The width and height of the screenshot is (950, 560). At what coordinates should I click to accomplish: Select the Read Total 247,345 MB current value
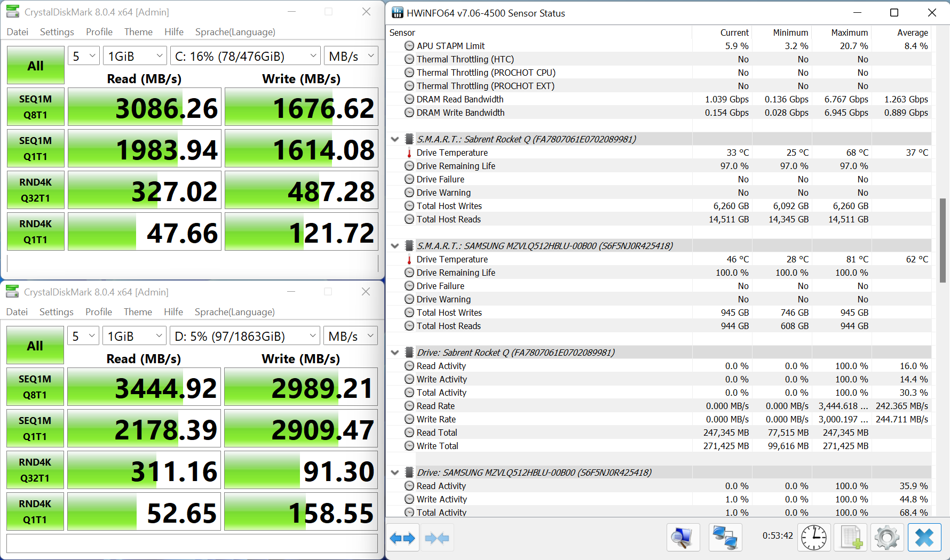tap(726, 433)
